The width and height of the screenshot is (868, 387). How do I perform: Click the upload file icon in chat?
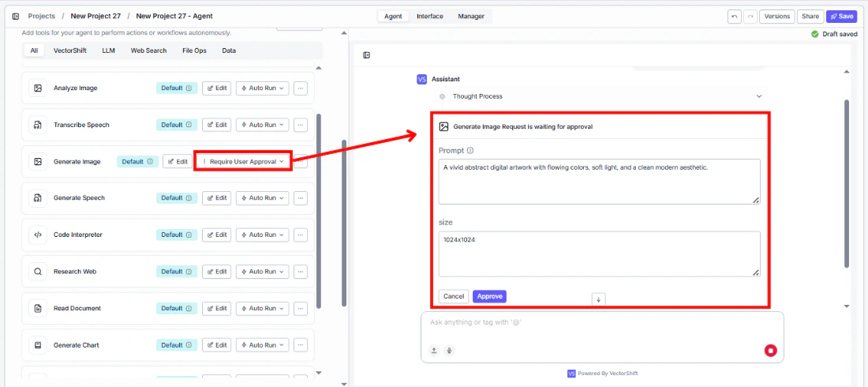[x=434, y=351]
